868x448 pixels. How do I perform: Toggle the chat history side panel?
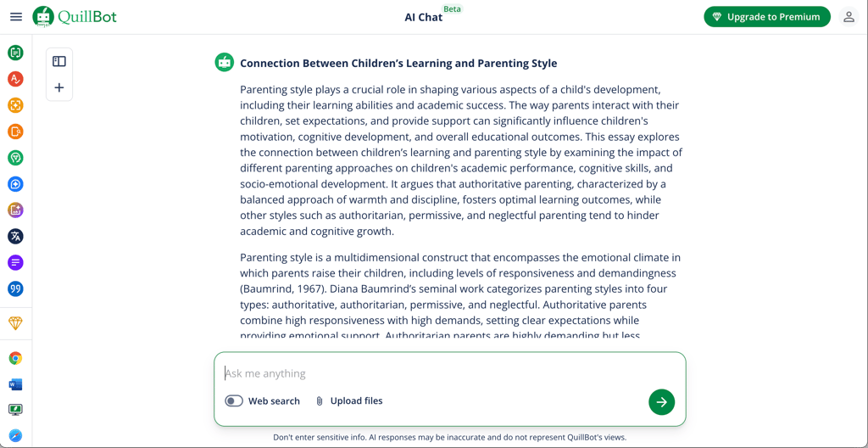(59, 62)
